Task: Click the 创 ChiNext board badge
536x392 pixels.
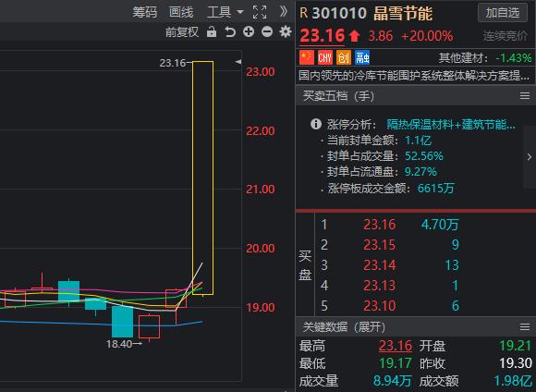Action: [x=344, y=57]
